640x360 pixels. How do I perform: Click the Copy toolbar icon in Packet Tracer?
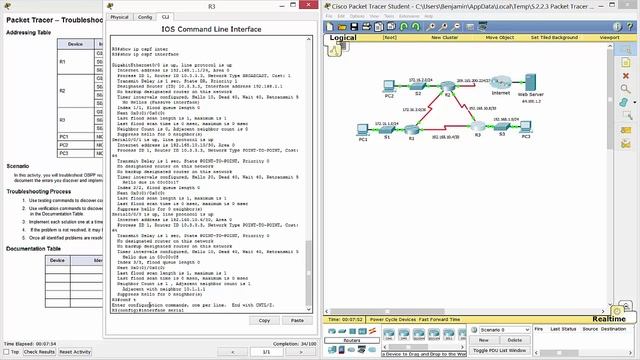(379, 27)
